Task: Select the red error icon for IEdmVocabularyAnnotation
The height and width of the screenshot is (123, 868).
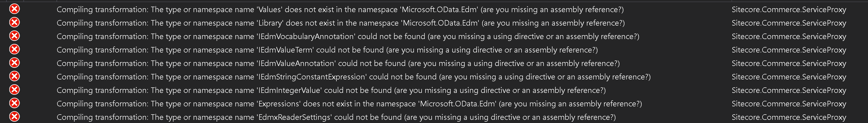Action: 14,36
